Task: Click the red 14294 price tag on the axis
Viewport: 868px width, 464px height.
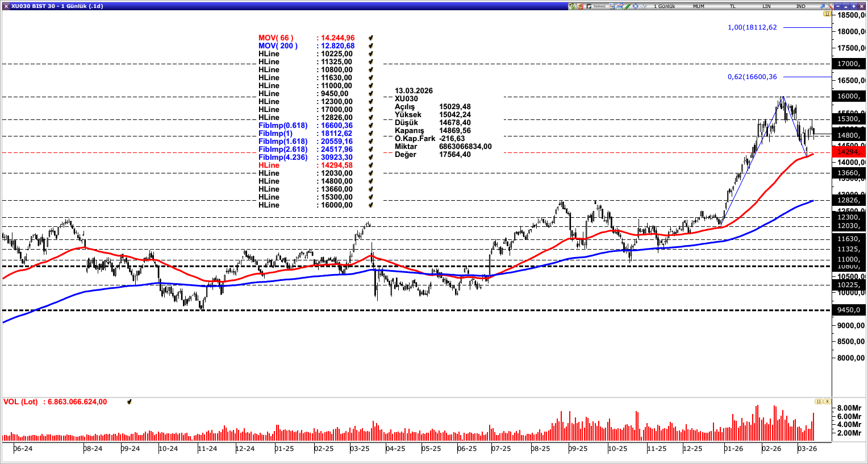Action: [x=850, y=152]
